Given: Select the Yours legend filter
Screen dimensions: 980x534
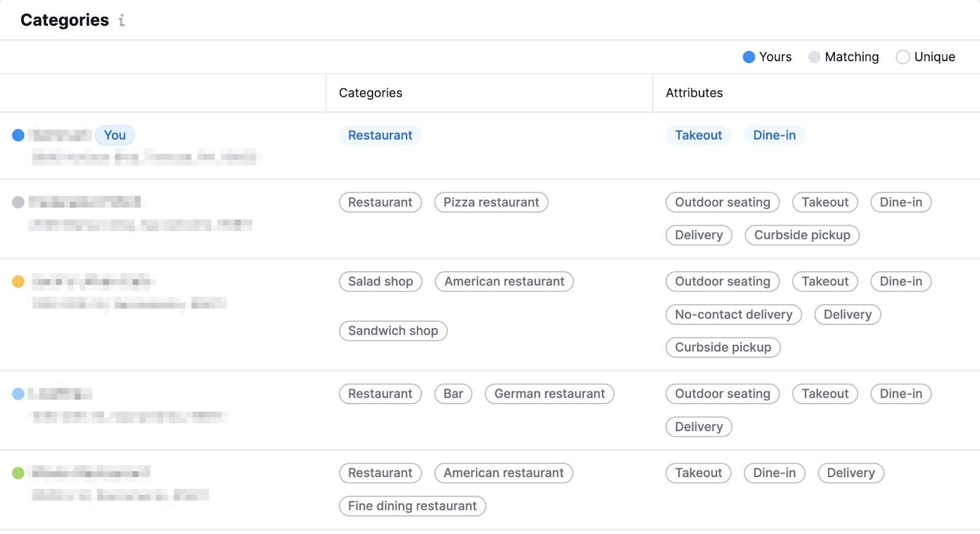Looking at the screenshot, I should (x=767, y=57).
